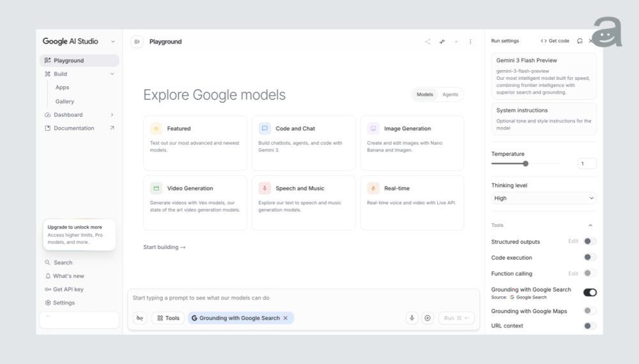639x364 pixels.
Task: Open the Google AI Studio dropdown
Action: pyautogui.click(x=113, y=42)
